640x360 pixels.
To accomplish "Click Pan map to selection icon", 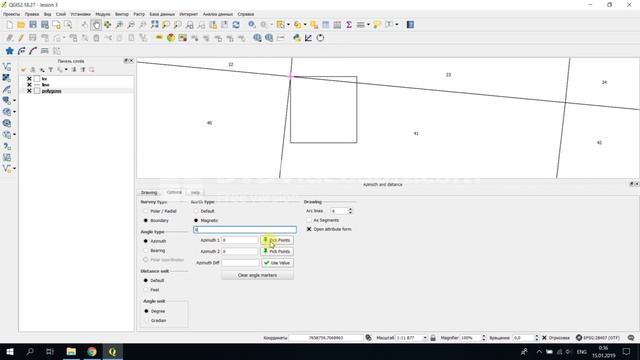I will [x=107, y=25].
